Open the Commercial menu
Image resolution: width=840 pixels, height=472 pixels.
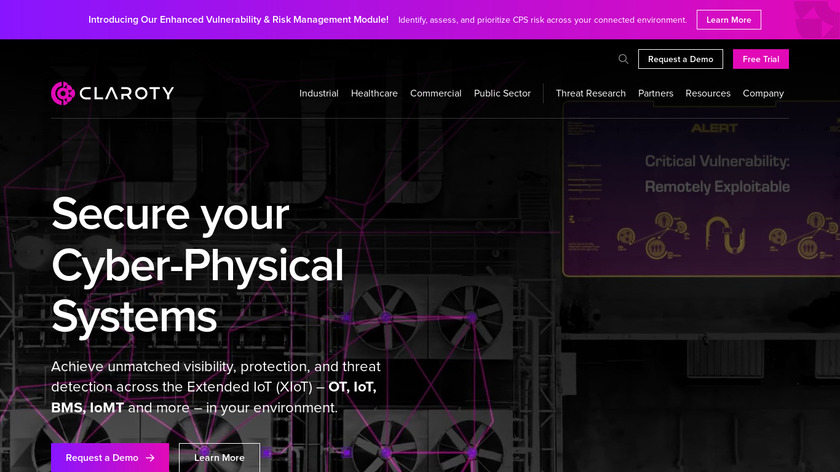click(x=436, y=93)
